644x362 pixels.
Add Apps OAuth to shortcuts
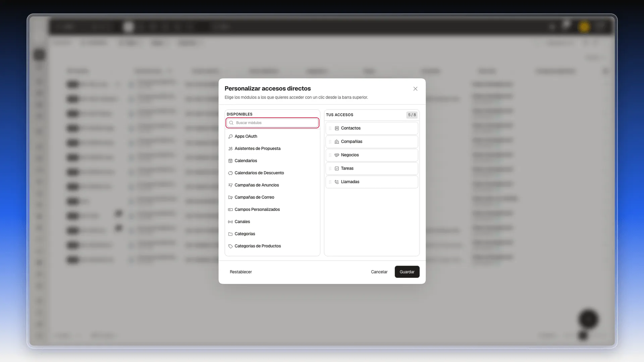point(272,136)
